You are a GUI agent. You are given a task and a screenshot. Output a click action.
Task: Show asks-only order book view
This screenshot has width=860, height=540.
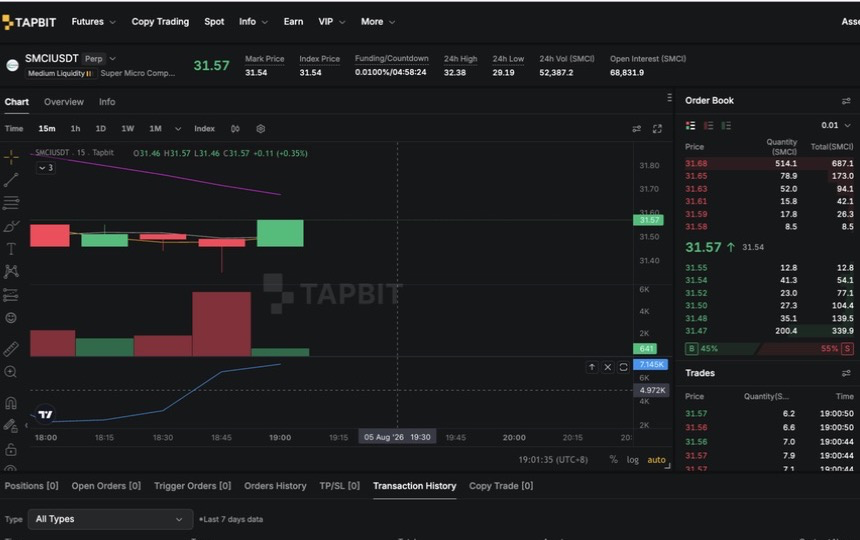(709, 126)
